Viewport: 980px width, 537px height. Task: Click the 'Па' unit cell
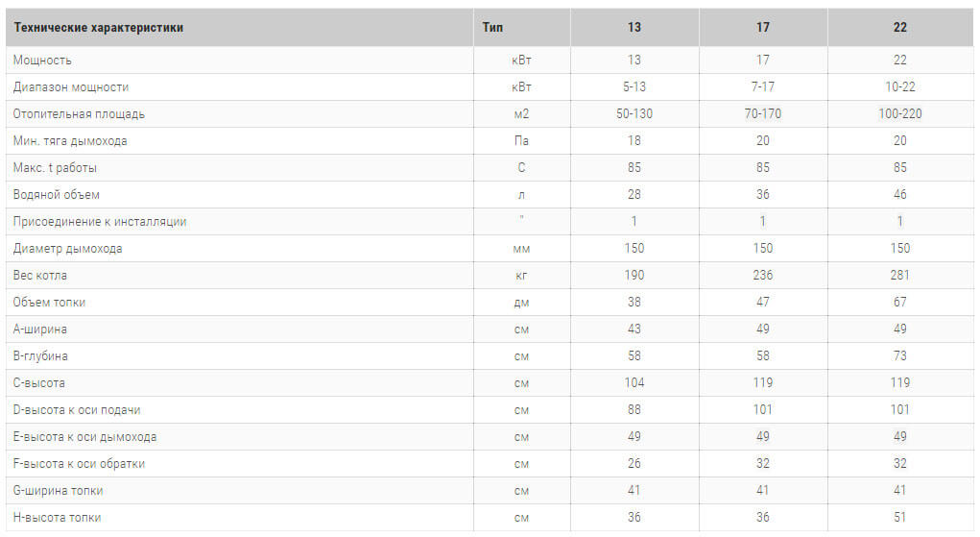pos(521,141)
